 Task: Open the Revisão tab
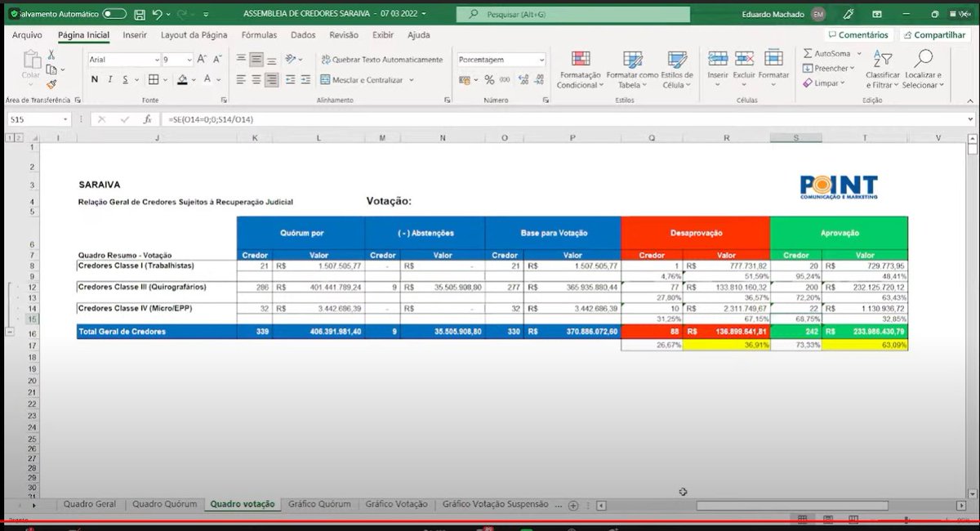click(344, 35)
